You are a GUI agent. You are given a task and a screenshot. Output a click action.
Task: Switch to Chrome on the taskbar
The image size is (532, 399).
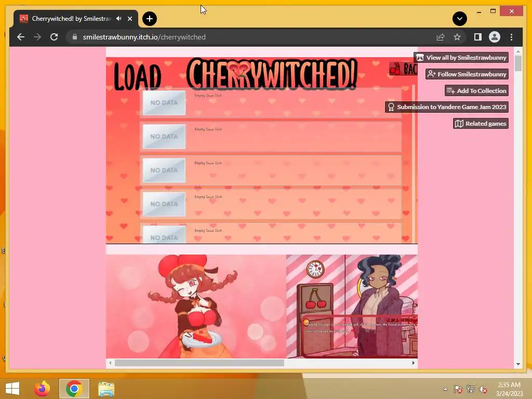pyautogui.click(x=74, y=389)
